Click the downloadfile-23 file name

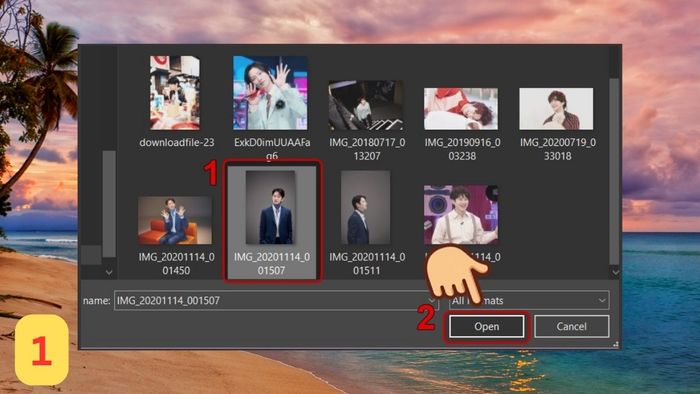[x=177, y=142]
